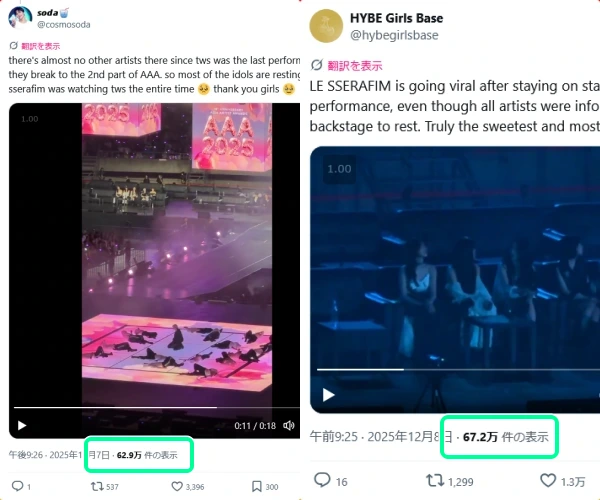The height and width of the screenshot is (500, 600).
Task: Show translation for soda's tweet
Action: pyautogui.click(x=39, y=46)
